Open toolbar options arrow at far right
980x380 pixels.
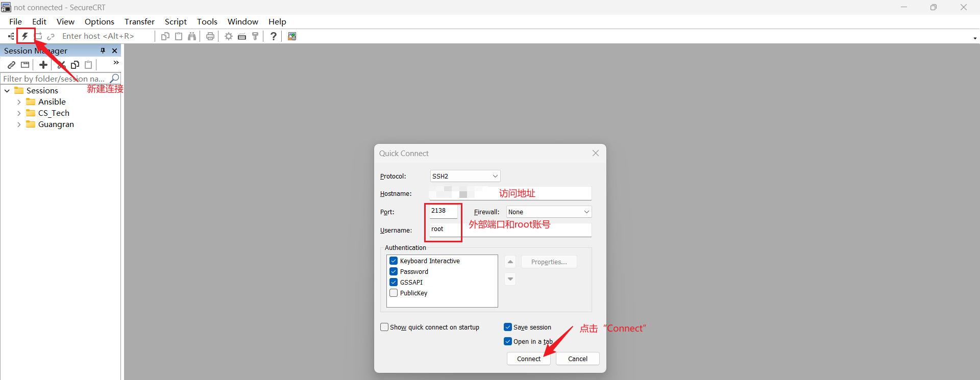975,38
